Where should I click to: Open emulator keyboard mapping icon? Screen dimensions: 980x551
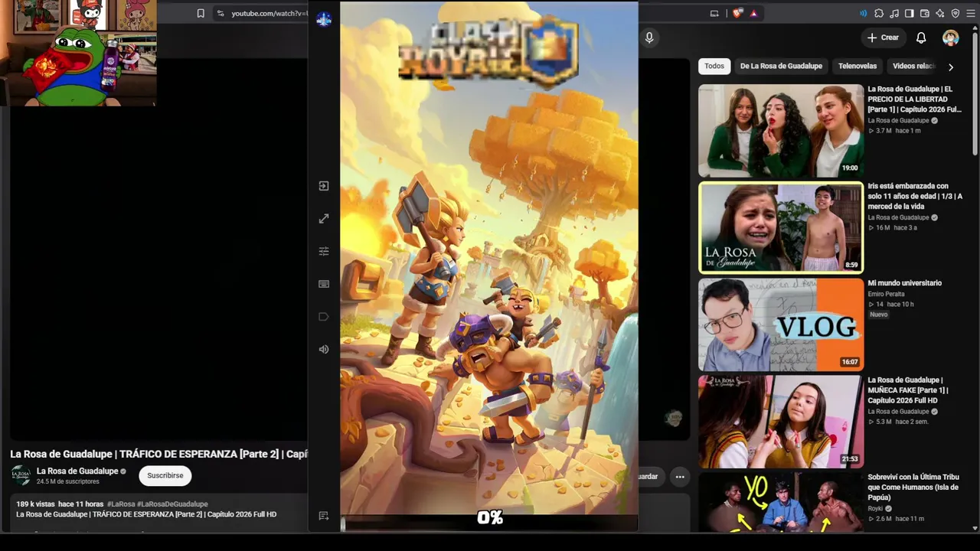(x=324, y=284)
